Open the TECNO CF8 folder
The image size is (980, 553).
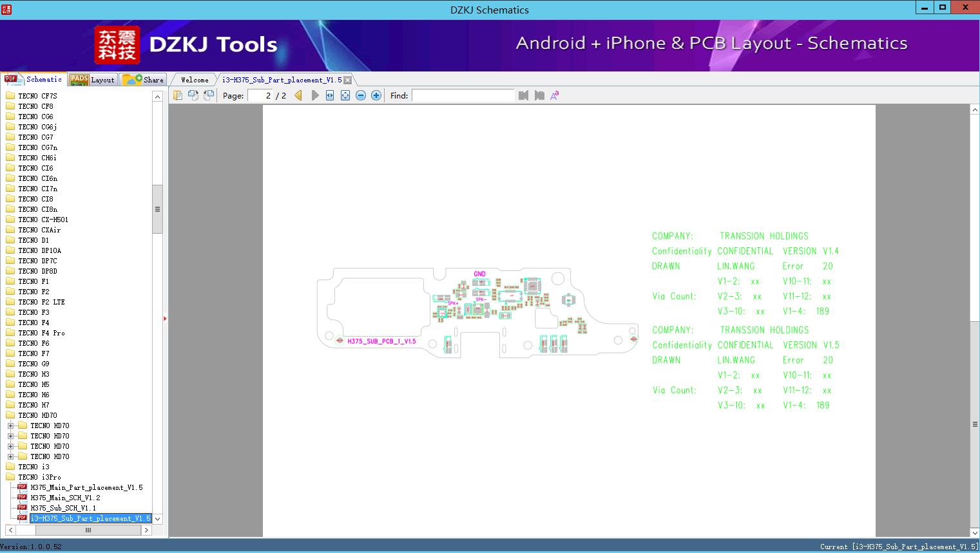coord(36,106)
